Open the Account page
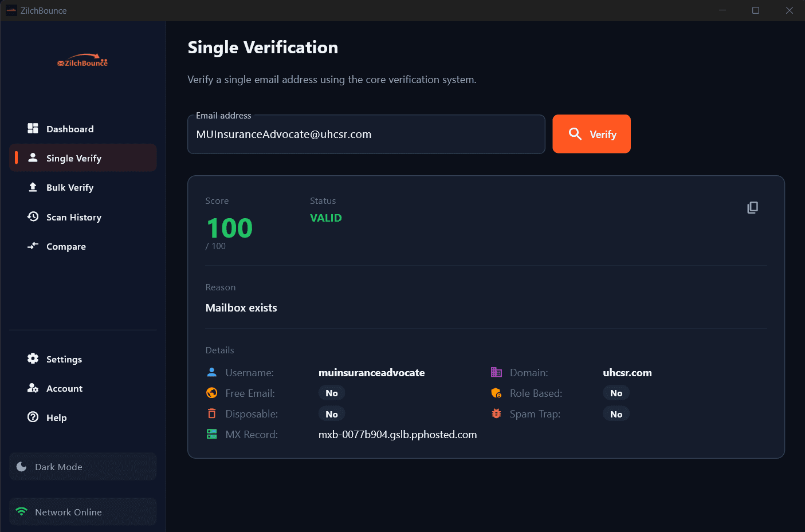The image size is (805, 532). coord(83,388)
